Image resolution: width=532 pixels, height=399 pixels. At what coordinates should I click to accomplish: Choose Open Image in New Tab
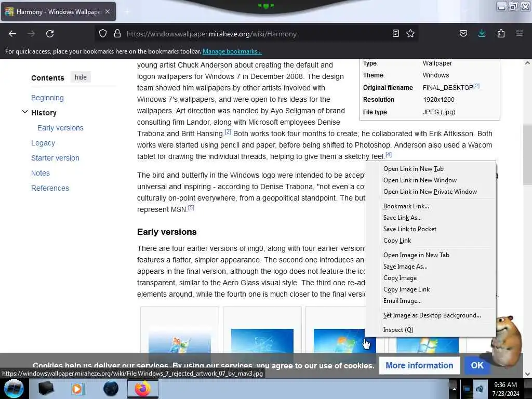pos(430,255)
